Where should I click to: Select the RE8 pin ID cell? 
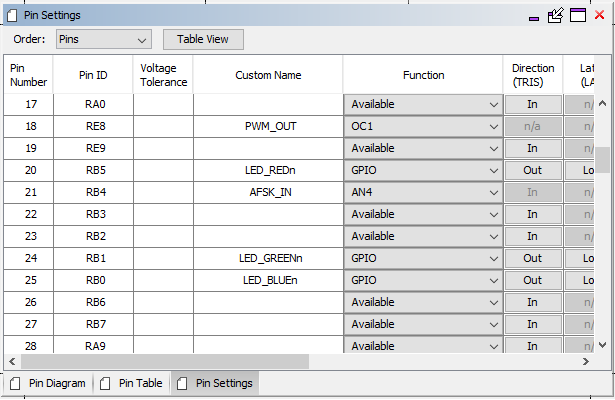point(93,126)
